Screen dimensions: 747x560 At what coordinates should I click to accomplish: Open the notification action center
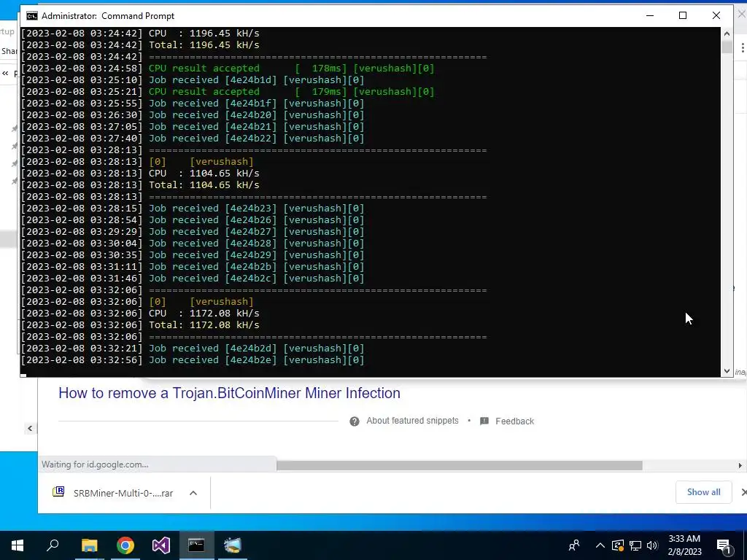(x=724, y=545)
